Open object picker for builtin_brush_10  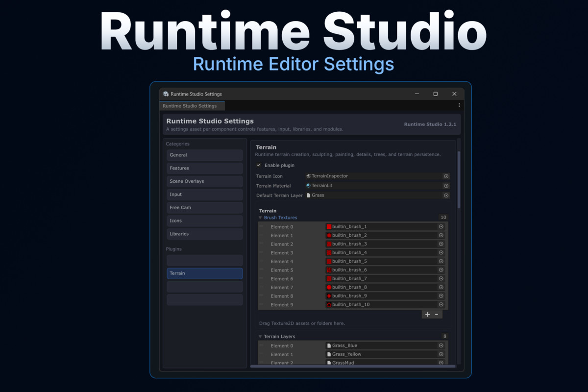[x=441, y=305]
